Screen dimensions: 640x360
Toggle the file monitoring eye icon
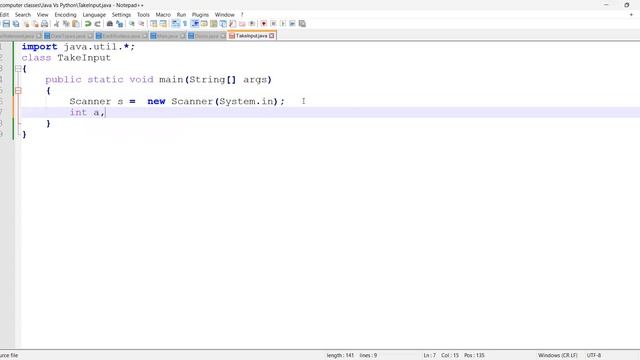pos(252,24)
